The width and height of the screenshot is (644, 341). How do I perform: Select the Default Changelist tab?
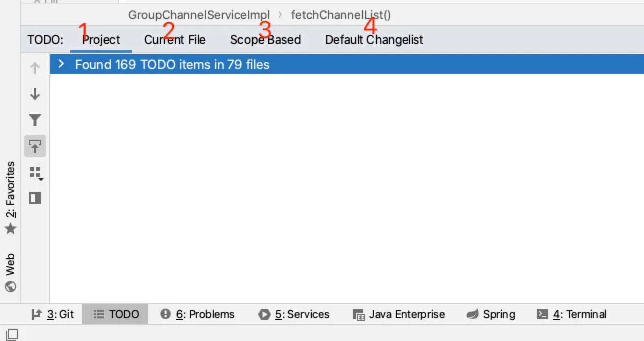pos(374,40)
